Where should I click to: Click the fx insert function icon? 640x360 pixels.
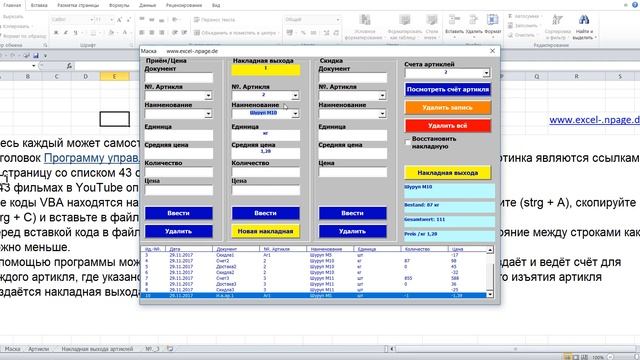[x=69, y=66]
